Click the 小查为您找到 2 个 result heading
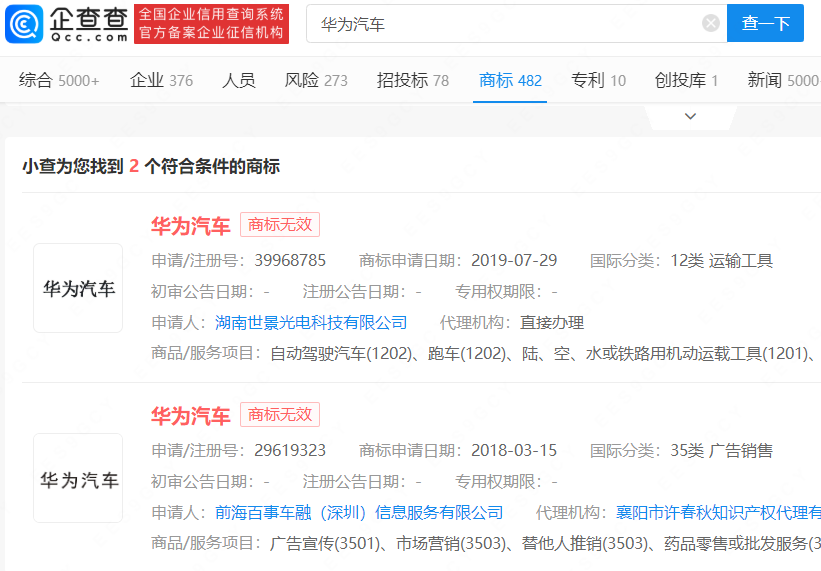 pos(151,166)
